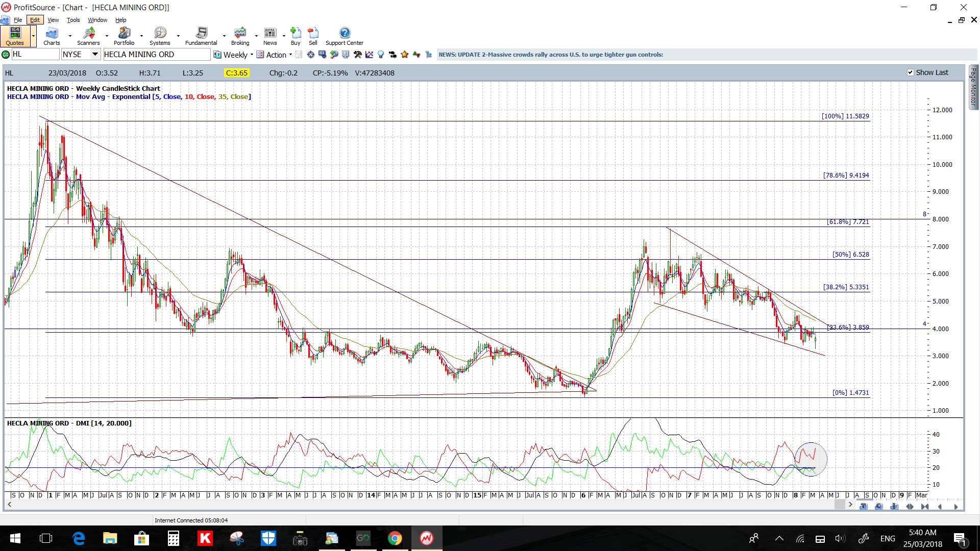Click the chart horizontal scrollbar thumb
The image size is (980, 551).
point(840,505)
